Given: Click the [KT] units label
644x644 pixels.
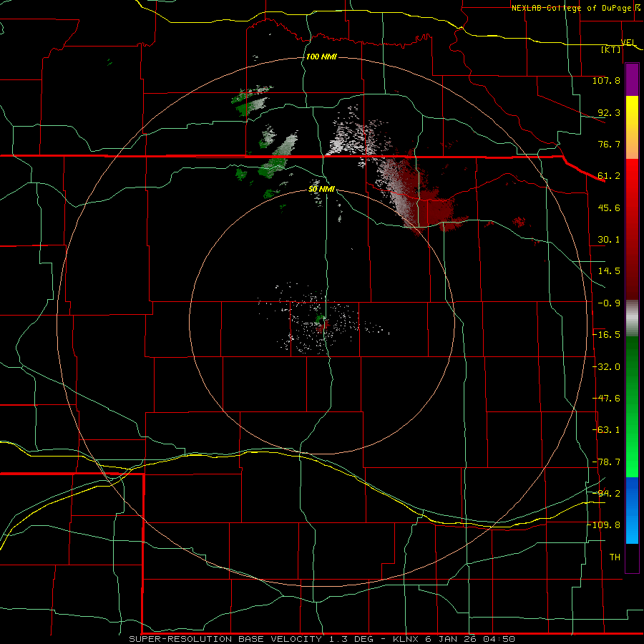Looking at the screenshot, I should 611,49.
